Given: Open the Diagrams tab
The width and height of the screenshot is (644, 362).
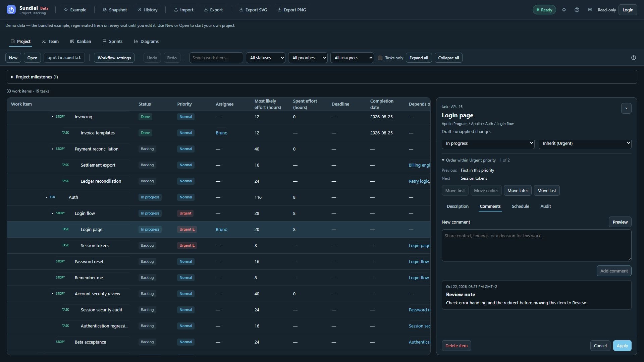Looking at the screenshot, I should click(146, 41).
